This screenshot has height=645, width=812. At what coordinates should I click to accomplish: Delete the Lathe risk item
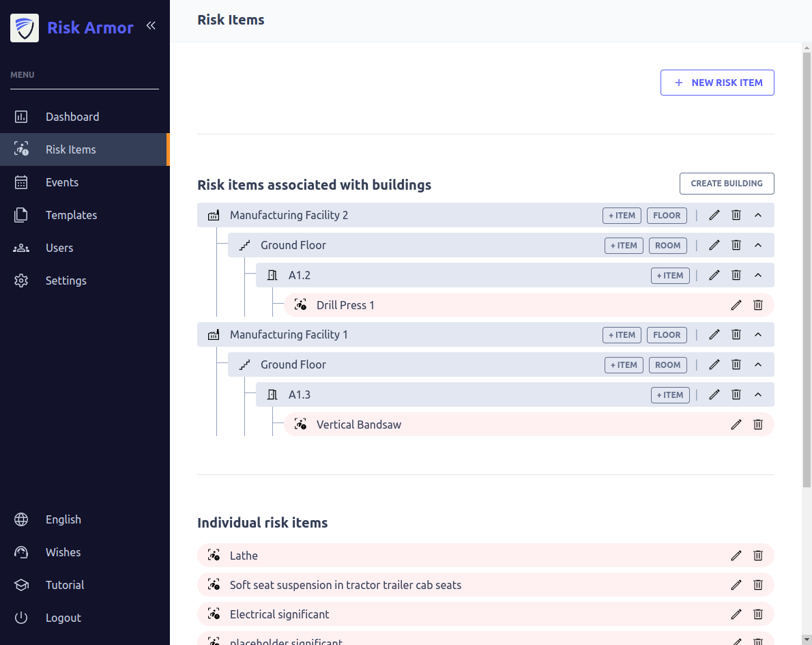point(757,556)
